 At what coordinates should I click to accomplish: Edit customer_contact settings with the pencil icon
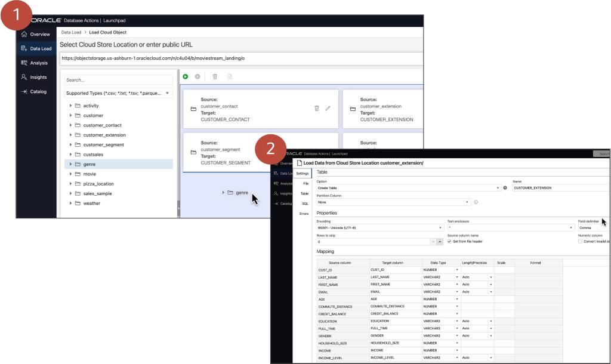tap(327, 108)
